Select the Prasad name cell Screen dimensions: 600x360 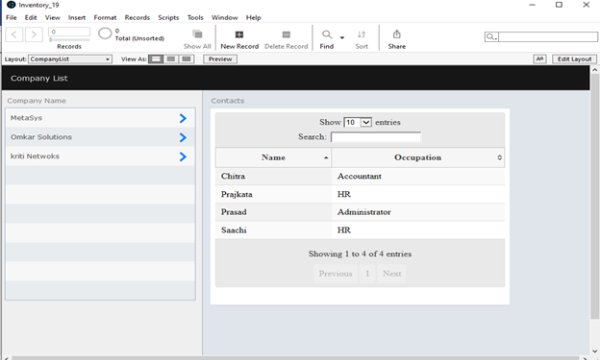(274, 212)
